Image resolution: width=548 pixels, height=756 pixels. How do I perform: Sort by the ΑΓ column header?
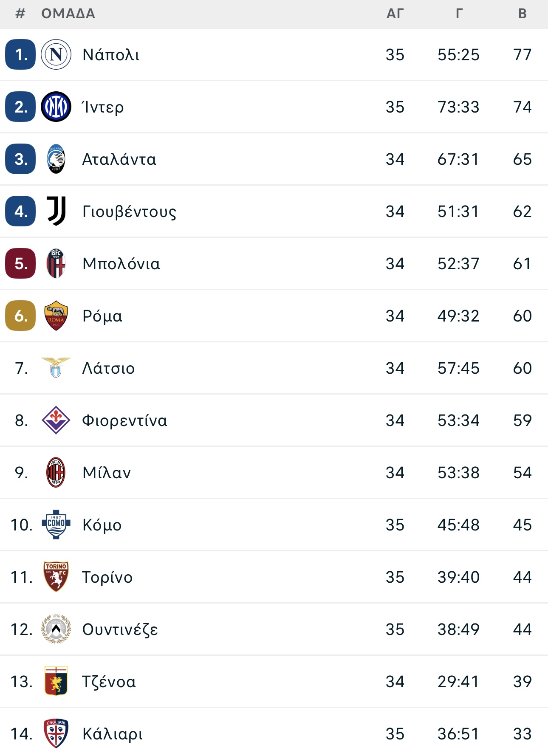click(x=395, y=14)
